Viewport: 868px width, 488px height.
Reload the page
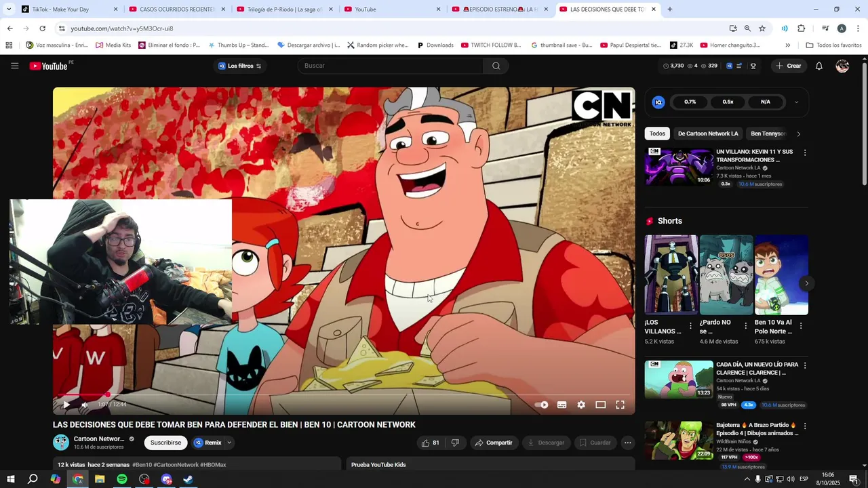[42, 28]
